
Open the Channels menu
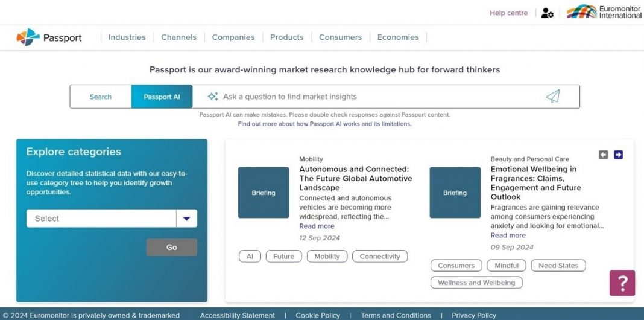[x=178, y=37]
